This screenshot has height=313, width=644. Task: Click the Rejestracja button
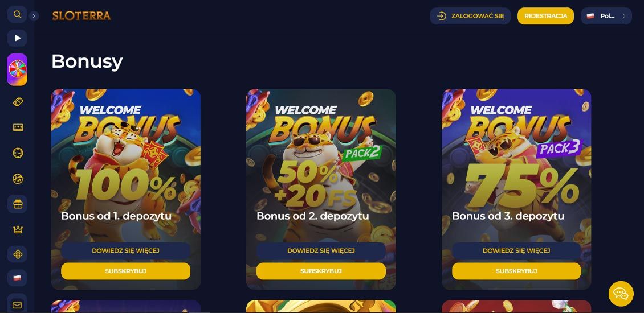tap(545, 16)
